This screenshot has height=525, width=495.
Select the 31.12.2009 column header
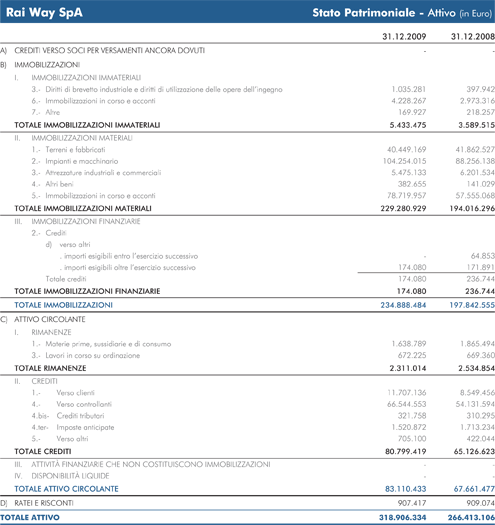coord(404,36)
